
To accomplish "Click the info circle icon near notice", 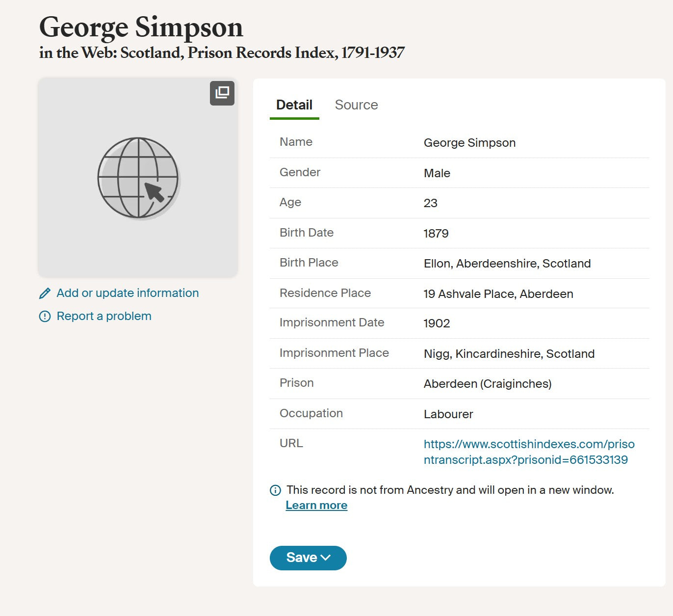I will point(276,490).
